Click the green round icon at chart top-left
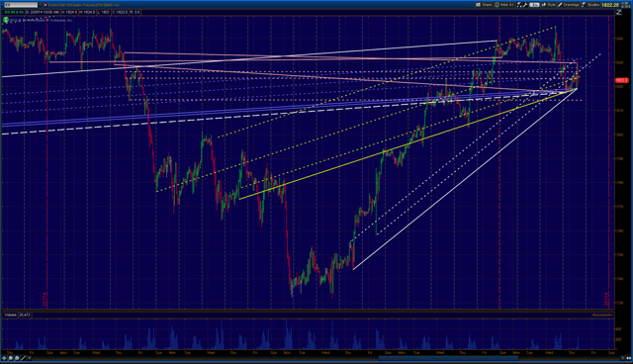Screen dimensions: 633x364 pos(6,20)
